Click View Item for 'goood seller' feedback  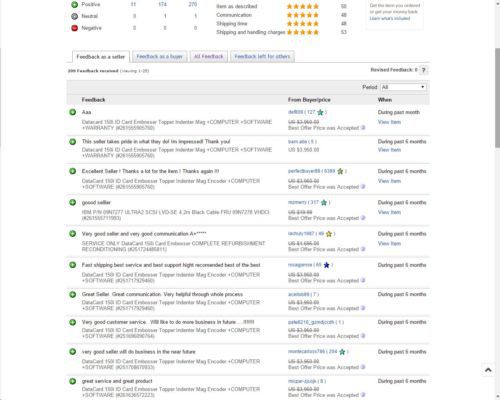coord(389,212)
